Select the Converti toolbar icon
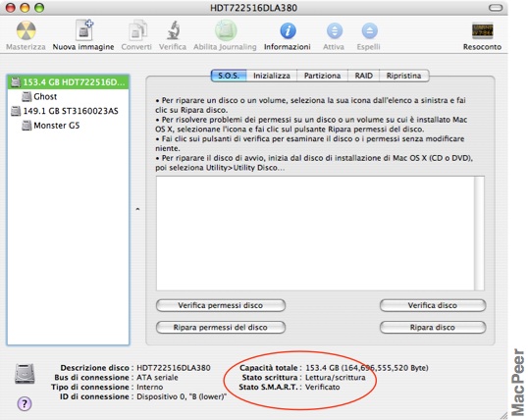The height and width of the screenshot is (420, 528). [x=137, y=30]
